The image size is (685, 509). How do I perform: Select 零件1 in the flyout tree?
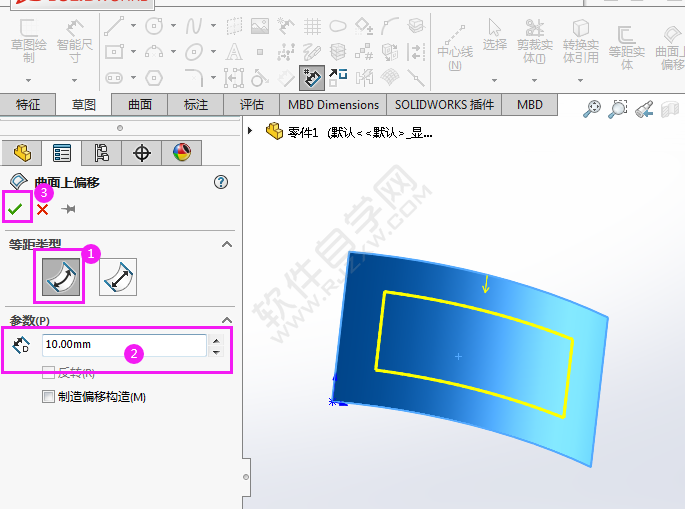click(349, 132)
